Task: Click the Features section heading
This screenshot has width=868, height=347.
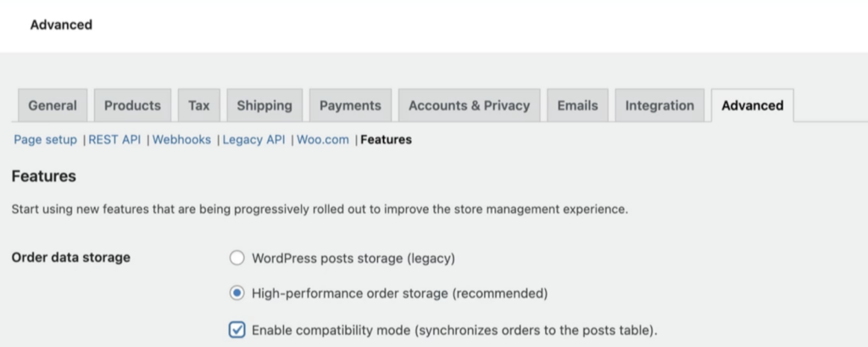Action: [44, 176]
